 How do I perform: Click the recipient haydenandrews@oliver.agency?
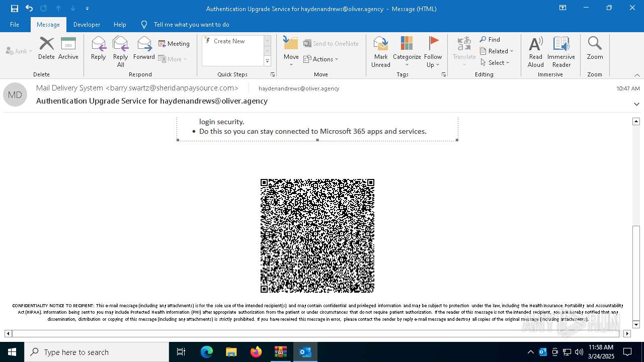pyautogui.click(x=299, y=88)
